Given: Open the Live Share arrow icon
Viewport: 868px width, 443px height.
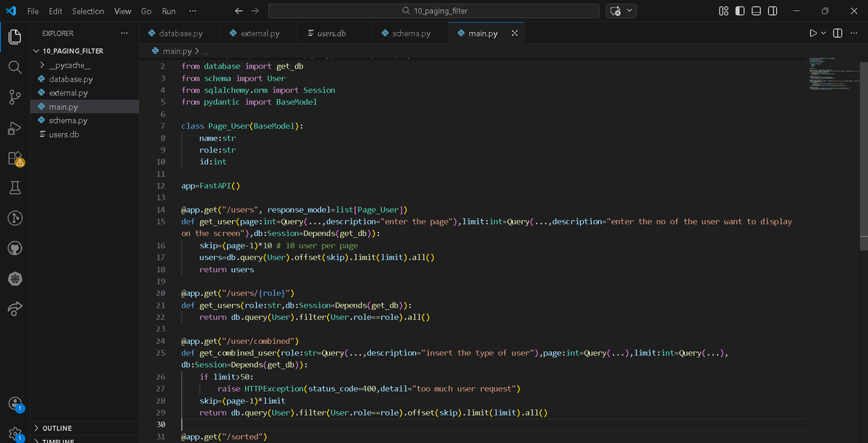Looking at the screenshot, I should tap(16, 309).
